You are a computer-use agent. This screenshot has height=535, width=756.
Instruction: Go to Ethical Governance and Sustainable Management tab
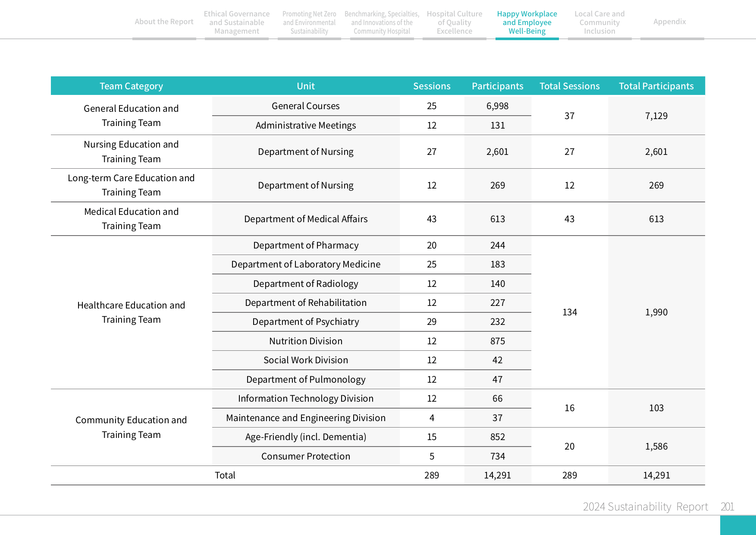tap(237, 22)
